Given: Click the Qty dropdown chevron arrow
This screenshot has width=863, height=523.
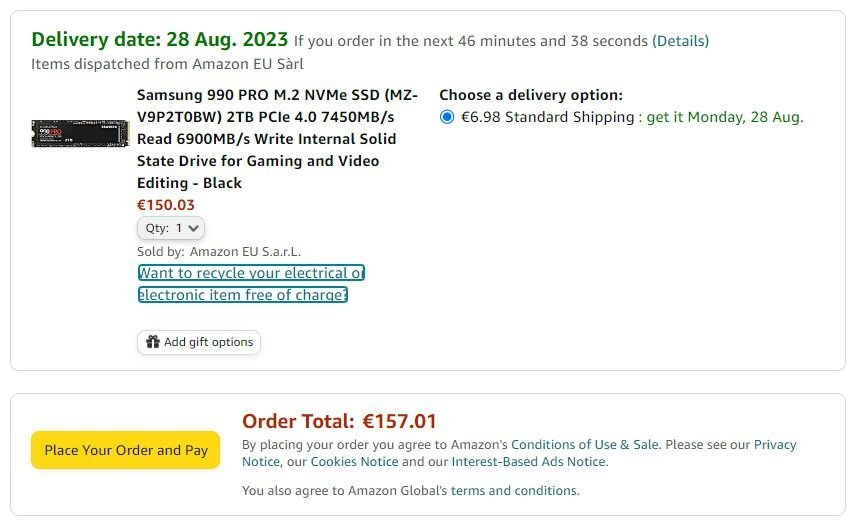Looking at the screenshot, I should [x=193, y=228].
